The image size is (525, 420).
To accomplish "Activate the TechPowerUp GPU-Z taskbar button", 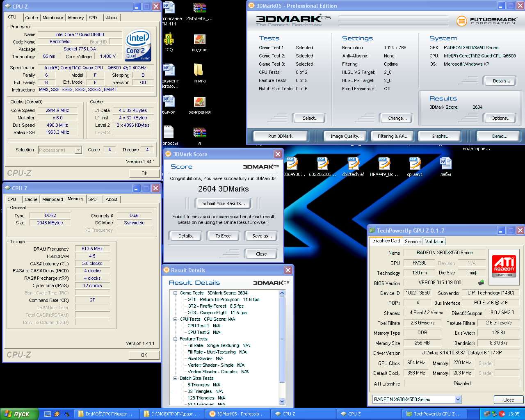I will point(434,414).
